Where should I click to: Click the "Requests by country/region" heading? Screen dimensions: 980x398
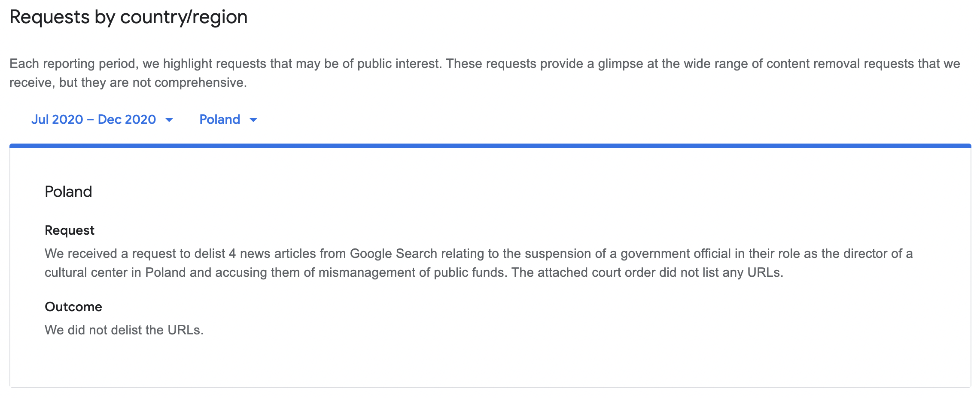click(128, 17)
